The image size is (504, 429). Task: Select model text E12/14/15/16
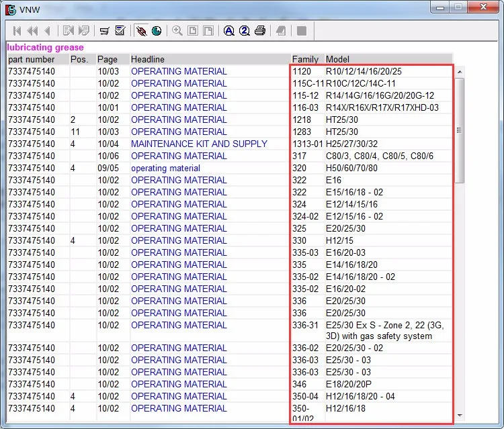click(x=351, y=204)
